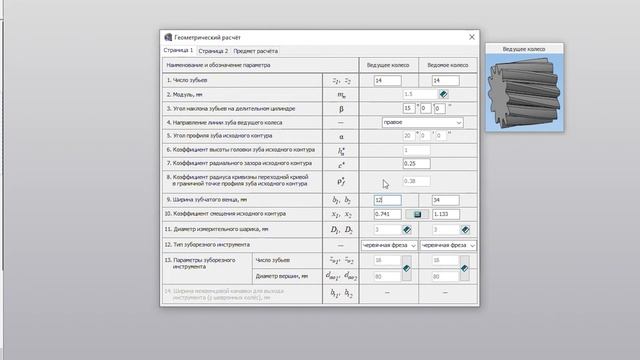
Task: Open driving wheel cutting tool parameters reference
Action: (407, 268)
